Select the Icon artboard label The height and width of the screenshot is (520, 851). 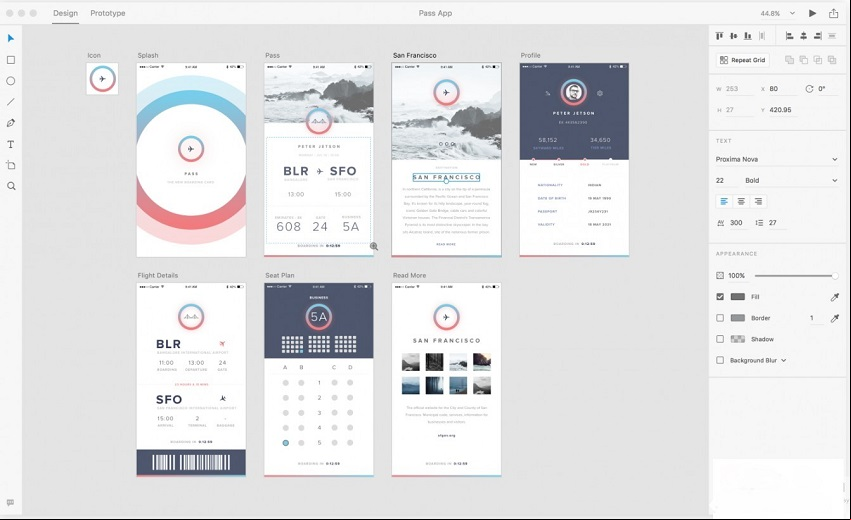click(x=94, y=55)
